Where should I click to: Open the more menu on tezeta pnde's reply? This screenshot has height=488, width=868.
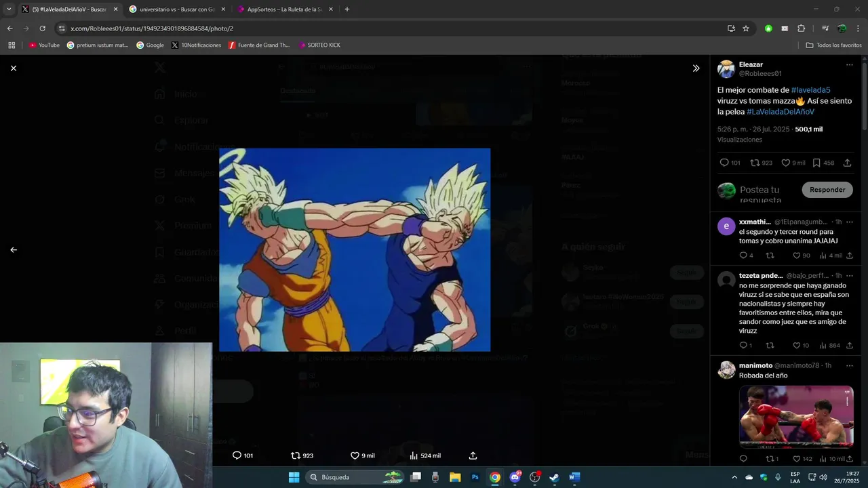point(849,276)
